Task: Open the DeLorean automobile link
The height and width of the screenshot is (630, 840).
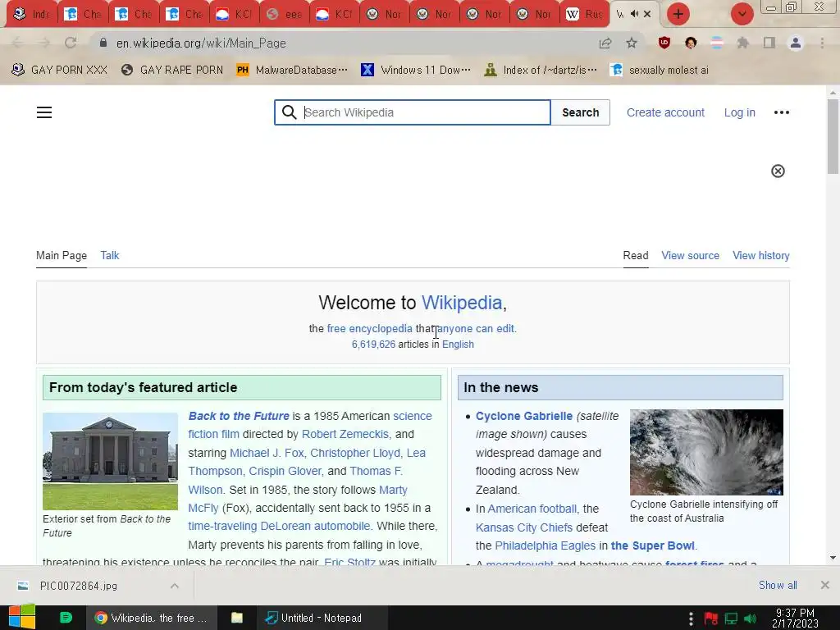Action: coord(316,527)
